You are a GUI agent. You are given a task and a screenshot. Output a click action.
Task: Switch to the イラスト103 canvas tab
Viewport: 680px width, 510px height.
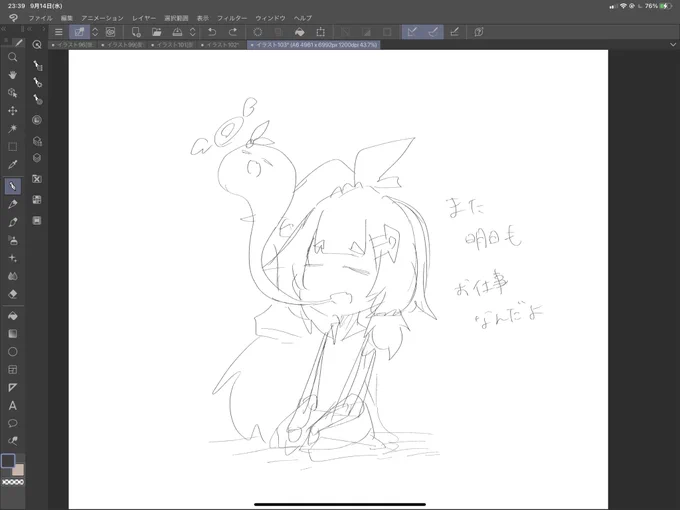click(x=314, y=45)
